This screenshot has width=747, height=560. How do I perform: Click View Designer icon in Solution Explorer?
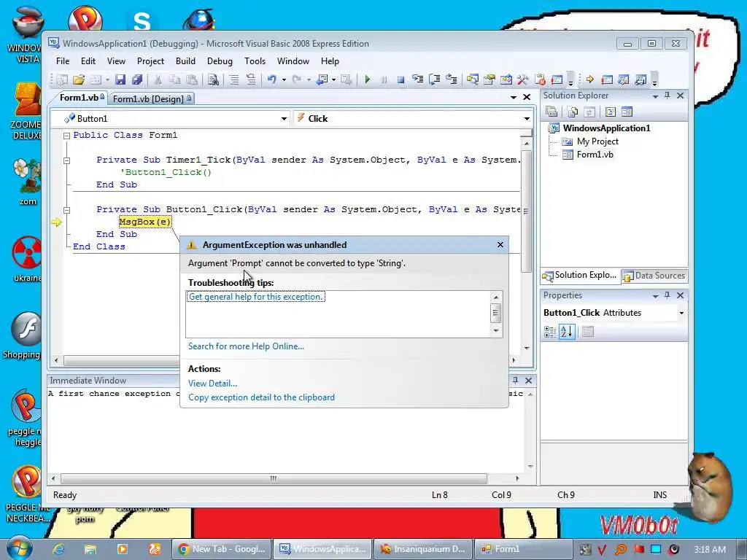coord(627,112)
